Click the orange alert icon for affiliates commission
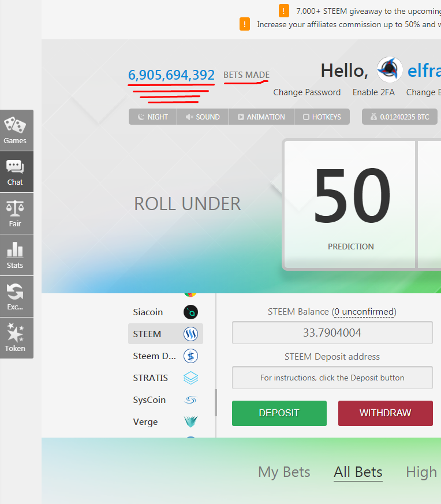Screen dimensions: 441x504 coord(245,24)
